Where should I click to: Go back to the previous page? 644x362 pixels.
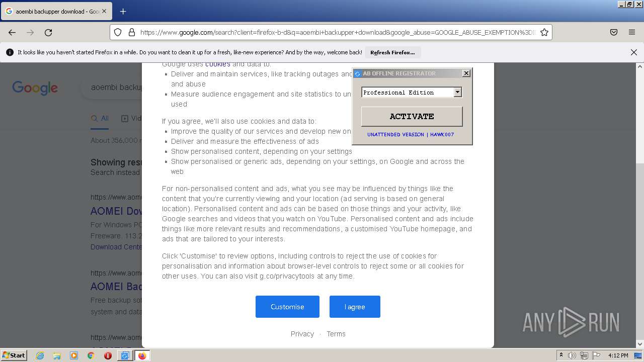pos(12,32)
